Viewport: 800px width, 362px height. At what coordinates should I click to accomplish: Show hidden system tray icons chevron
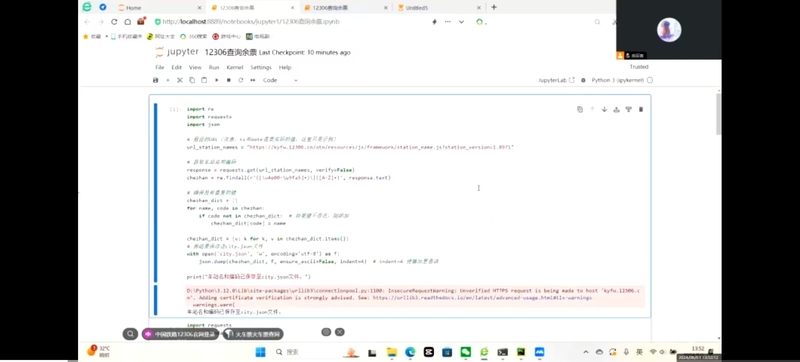click(586, 352)
